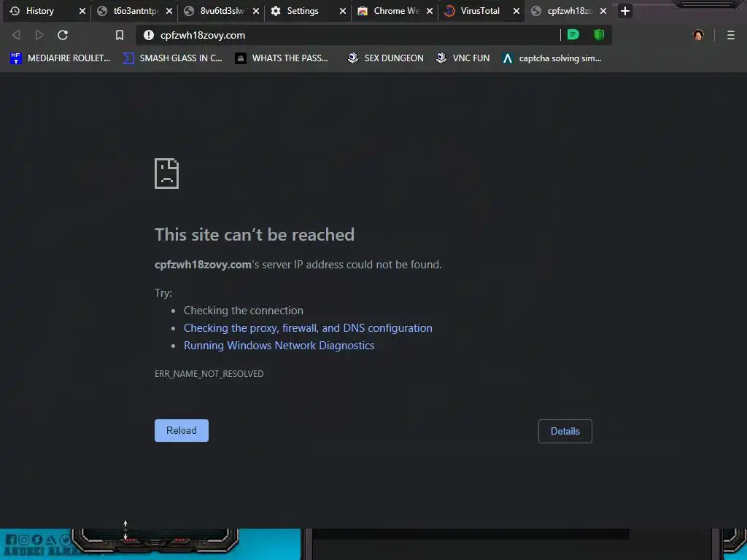This screenshot has width=747, height=560.
Task: Open the green chat extension icon
Action: (x=573, y=35)
